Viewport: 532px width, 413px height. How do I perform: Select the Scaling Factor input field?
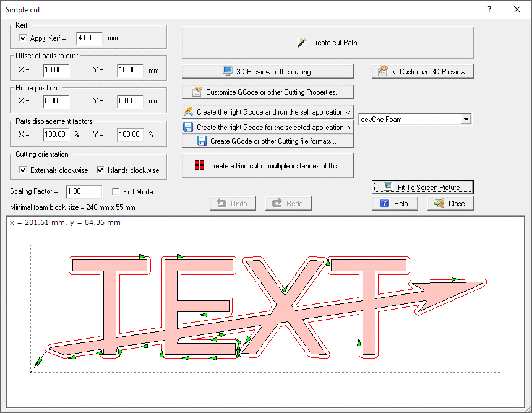point(84,191)
